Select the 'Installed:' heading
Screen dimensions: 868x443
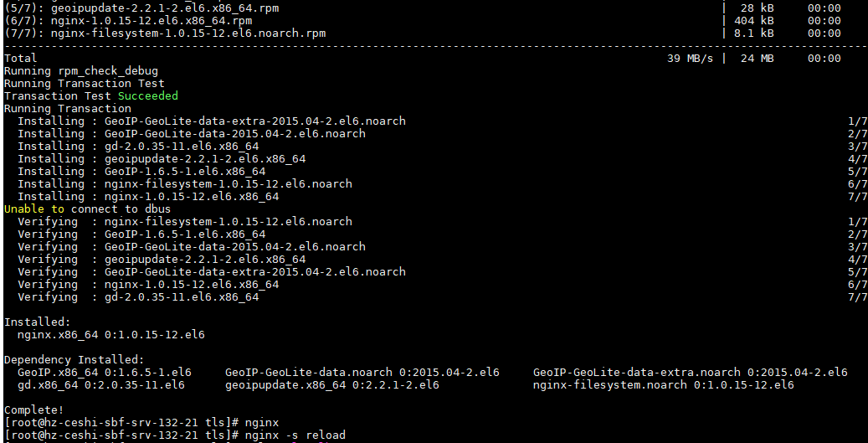click(x=37, y=322)
